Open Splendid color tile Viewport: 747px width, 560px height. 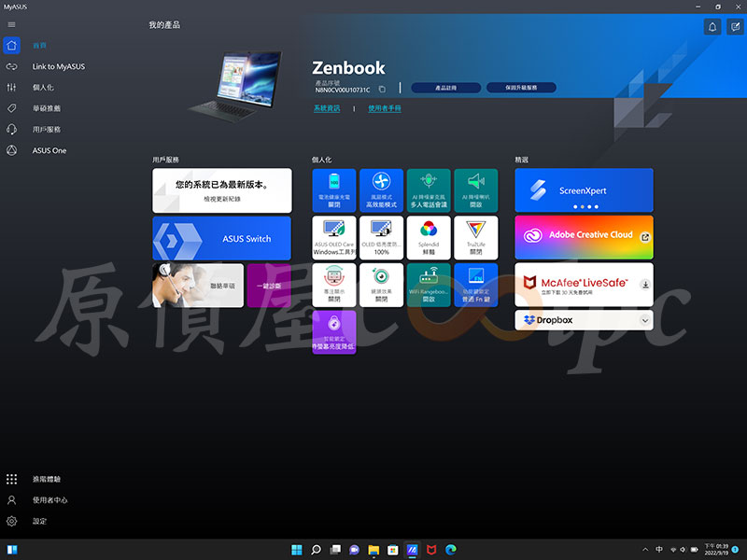429,238
